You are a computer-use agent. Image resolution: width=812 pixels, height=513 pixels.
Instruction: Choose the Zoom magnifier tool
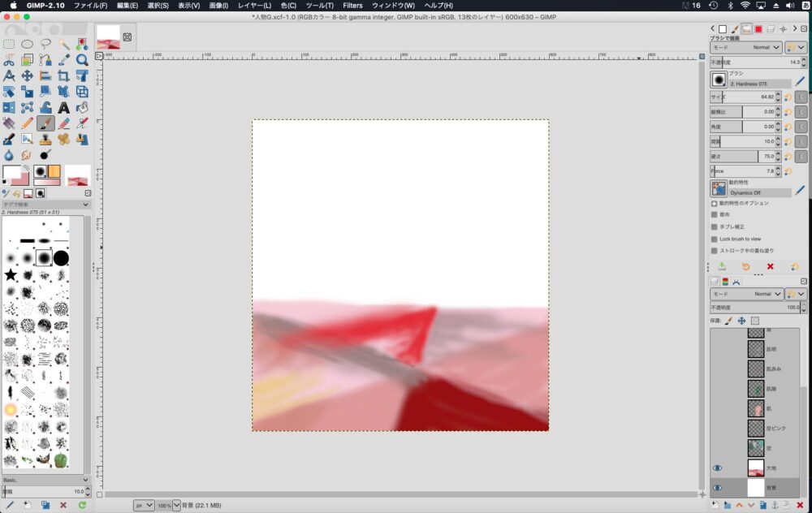[82, 59]
